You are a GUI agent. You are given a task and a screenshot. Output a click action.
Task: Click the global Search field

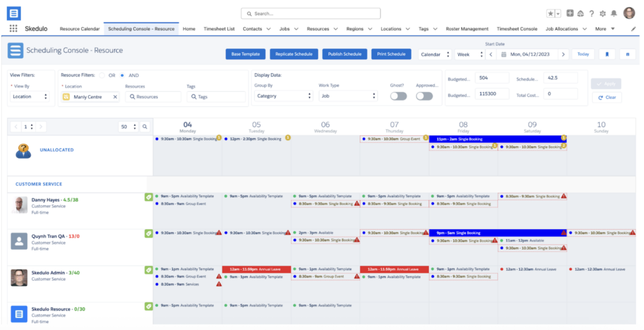(x=311, y=14)
